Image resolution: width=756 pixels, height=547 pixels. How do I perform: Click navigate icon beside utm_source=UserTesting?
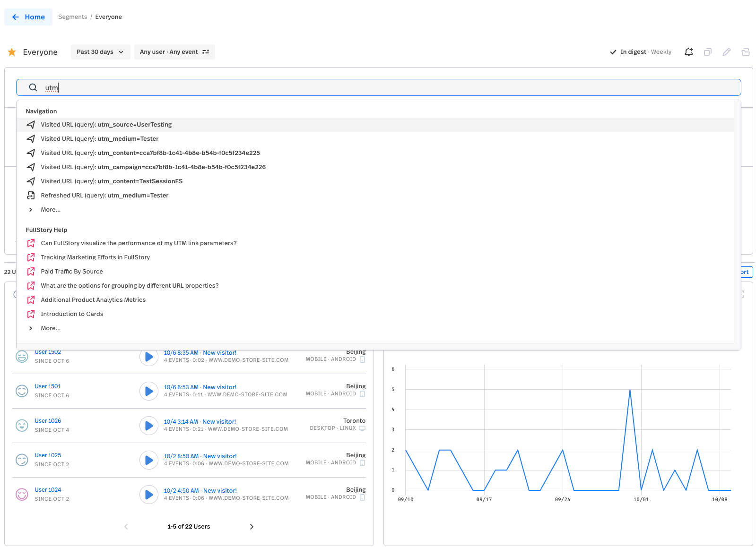(31, 125)
